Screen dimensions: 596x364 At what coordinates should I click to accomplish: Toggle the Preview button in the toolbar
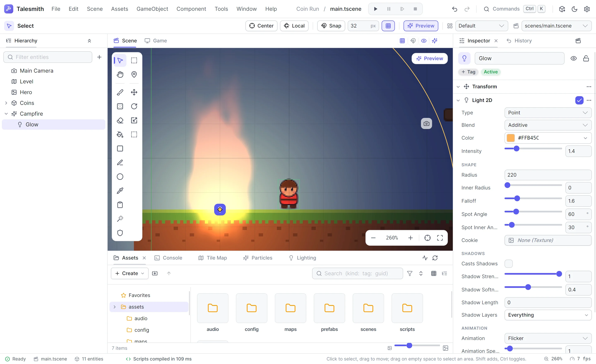tap(421, 26)
